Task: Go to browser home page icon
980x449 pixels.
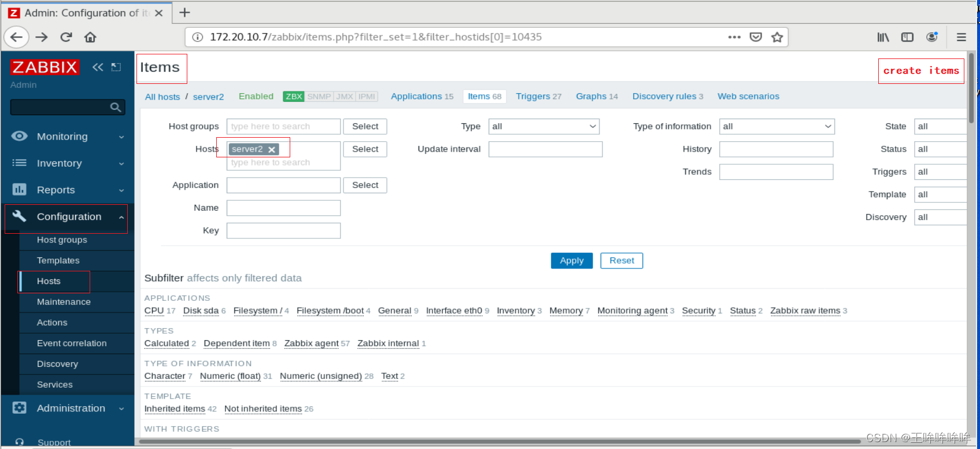Action: pos(90,37)
